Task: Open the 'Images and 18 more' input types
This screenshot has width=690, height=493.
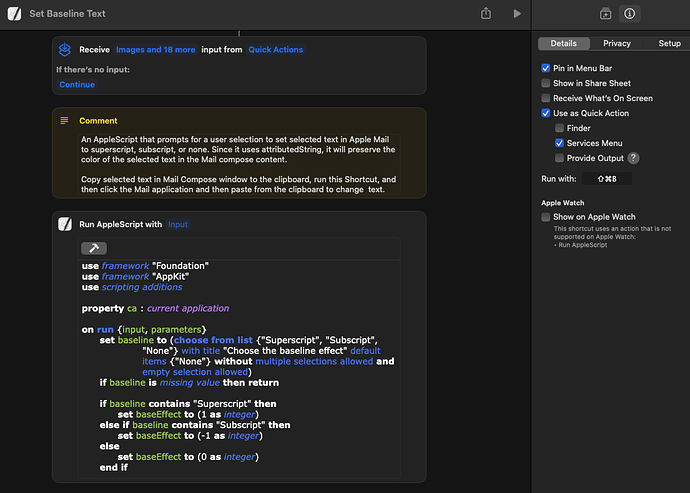Action: [x=156, y=50]
